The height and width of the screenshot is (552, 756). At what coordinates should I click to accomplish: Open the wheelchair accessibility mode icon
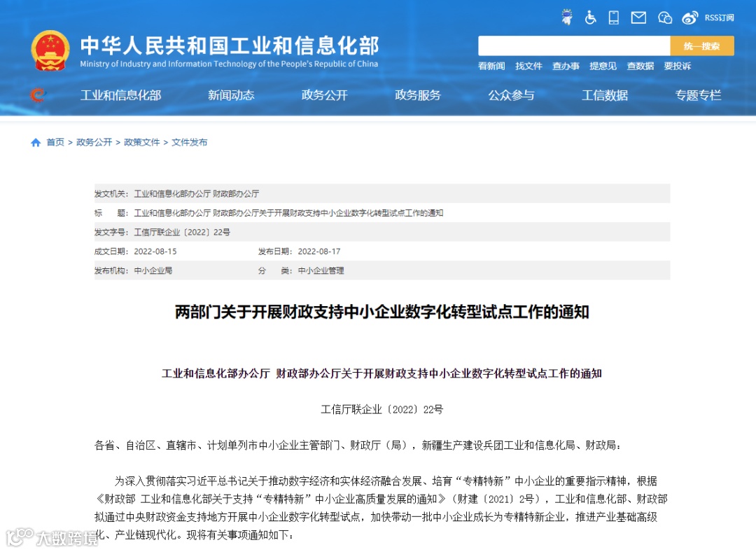[x=590, y=18]
